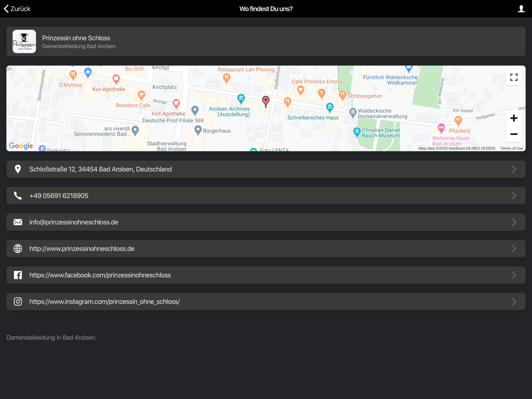Expand the Facebook row chevron
Screen dimensions: 532x399
(514, 275)
